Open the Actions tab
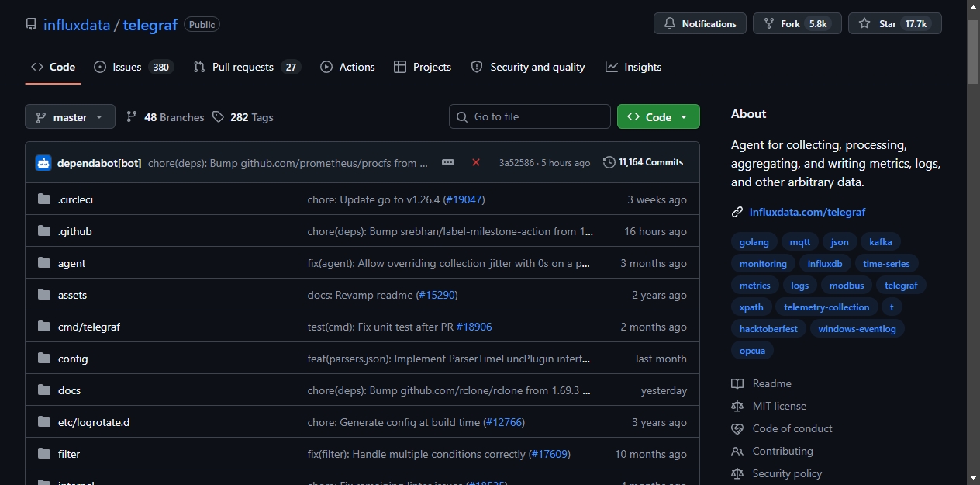This screenshot has height=485, width=980. [x=347, y=67]
